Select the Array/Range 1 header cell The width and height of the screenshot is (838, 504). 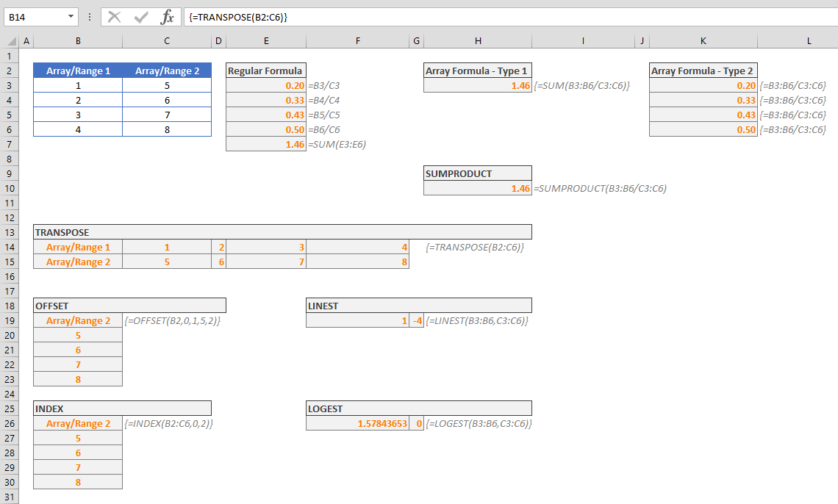pyautogui.click(x=78, y=71)
